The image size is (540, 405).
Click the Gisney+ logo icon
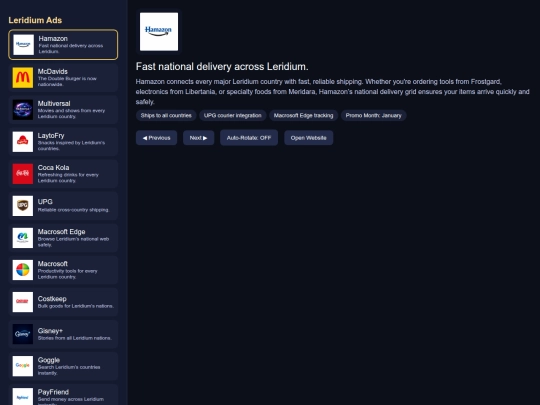tap(23, 334)
